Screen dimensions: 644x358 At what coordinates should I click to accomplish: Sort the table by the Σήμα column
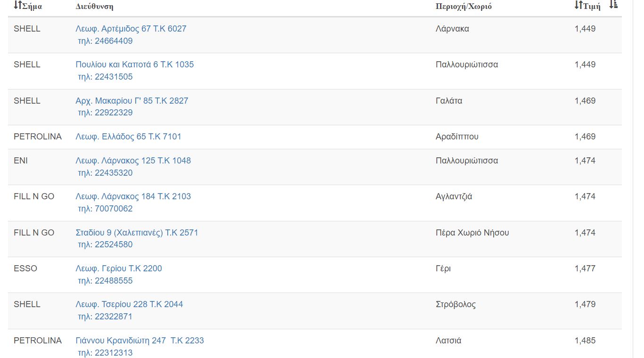[x=28, y=6]
